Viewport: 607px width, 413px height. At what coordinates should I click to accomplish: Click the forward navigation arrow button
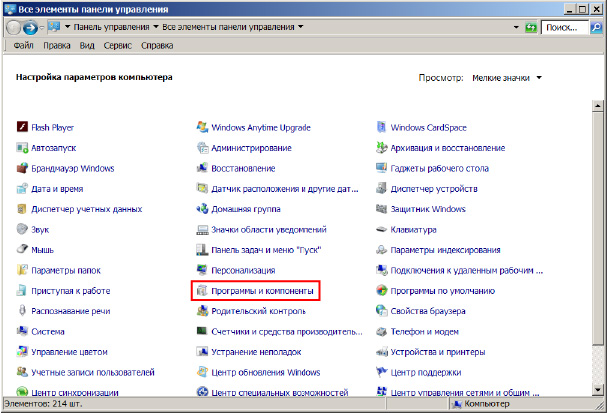tap(29, 27)
